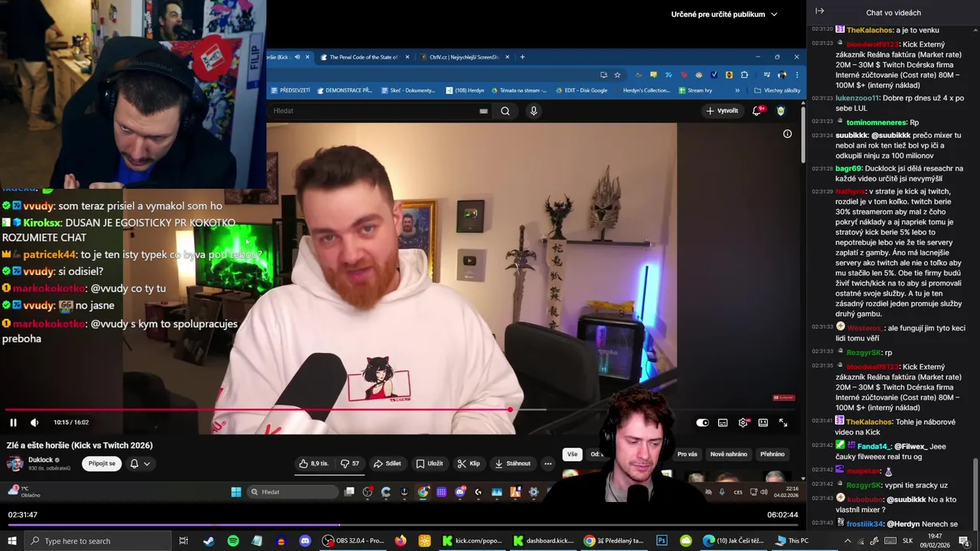The image size is (980, 551).
Task: Select the Přehráno filter chip
Action: tap(772, 454)
